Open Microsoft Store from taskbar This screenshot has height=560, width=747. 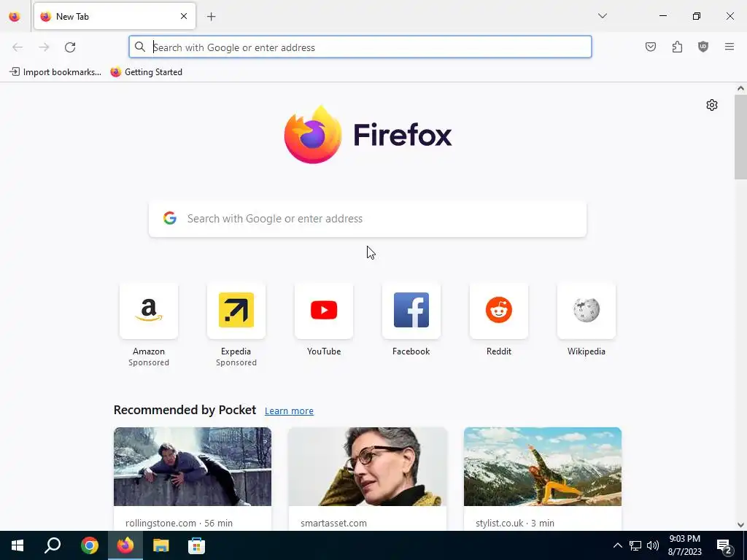click(x=196, y=545)
